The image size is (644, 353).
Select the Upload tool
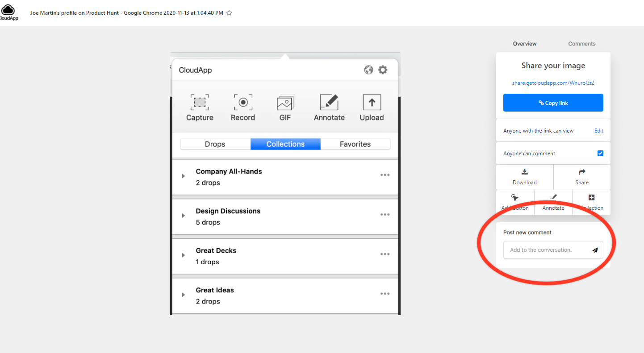372,108
